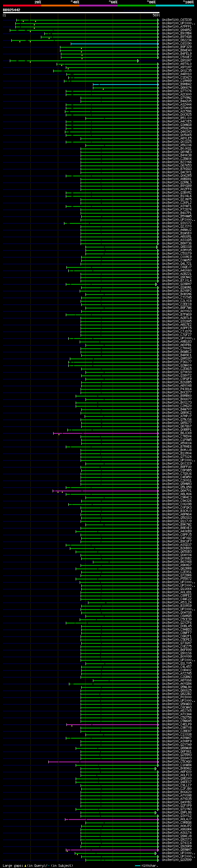This screenshot has height=868, width=197.
Task: Click the UniRef100_B7RHE6 label
Action: click(177, 447)
